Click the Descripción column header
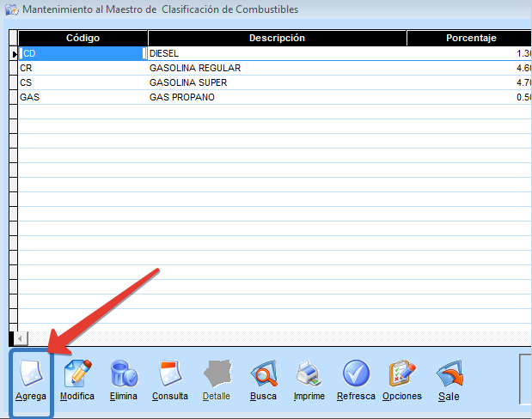532x419 pixels. [277, 39]
